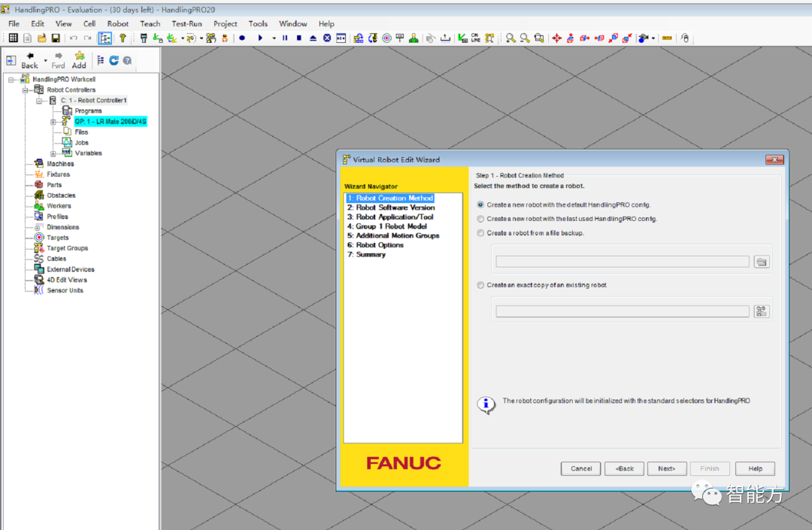
Task: Click the cell browser tree-view icon
Action: pyautogui.click(x=101, y=61)
